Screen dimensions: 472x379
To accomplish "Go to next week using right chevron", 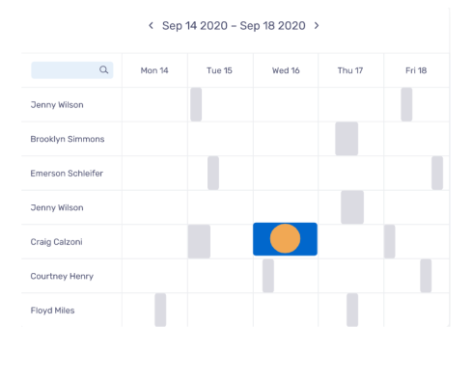I will click(317, 26).
